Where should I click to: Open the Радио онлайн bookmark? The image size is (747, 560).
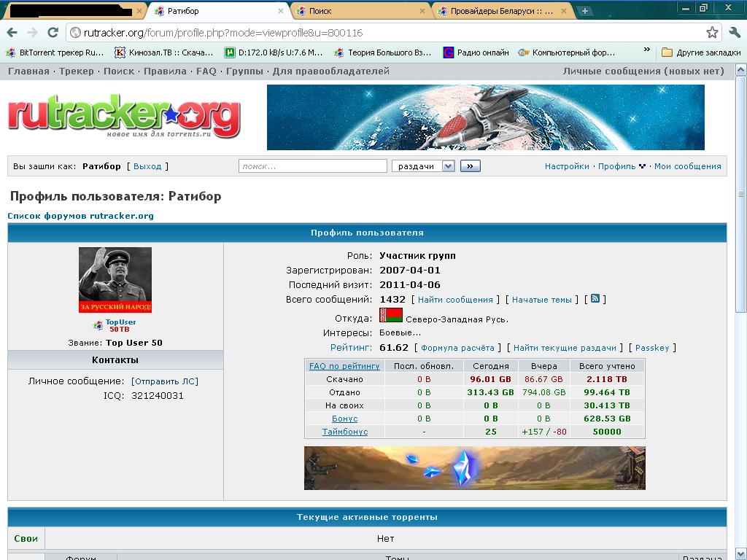click(x=476, y=52)
